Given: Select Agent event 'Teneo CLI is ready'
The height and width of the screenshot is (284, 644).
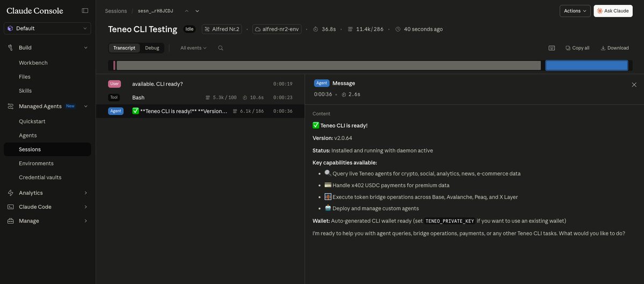Looking at the screenshot, I should [200, 111].
